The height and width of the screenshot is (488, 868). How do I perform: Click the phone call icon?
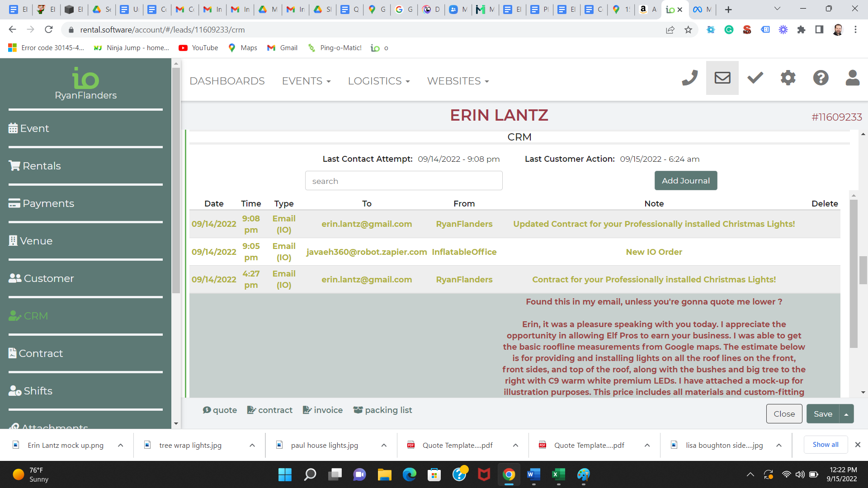pos(689,78)
